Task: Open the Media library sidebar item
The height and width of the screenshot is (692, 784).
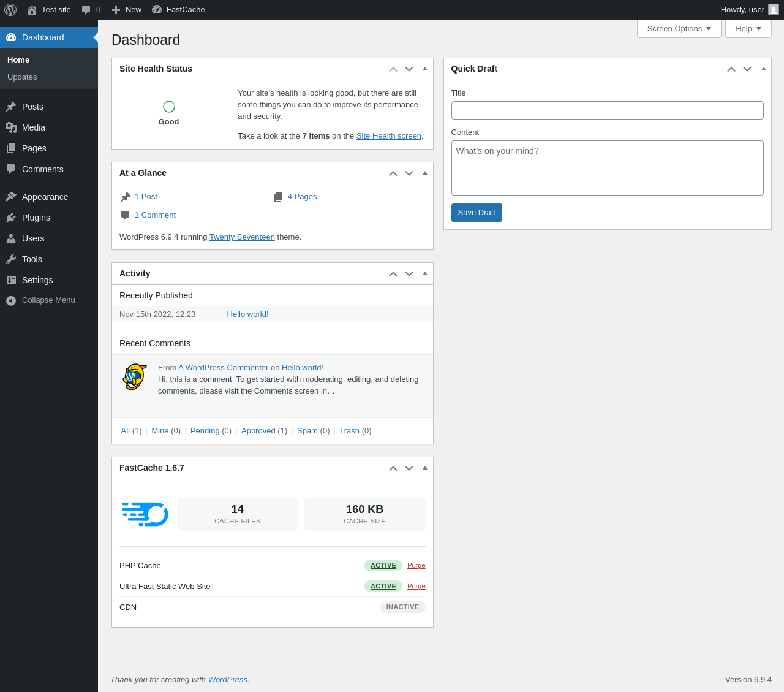Action: click(x=34, y=127)
